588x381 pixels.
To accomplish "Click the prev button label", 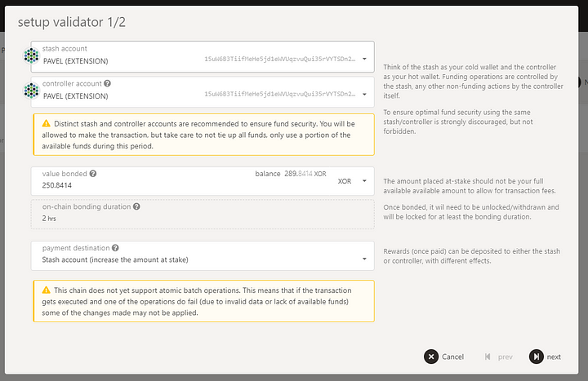I will (x=506, y=357).
